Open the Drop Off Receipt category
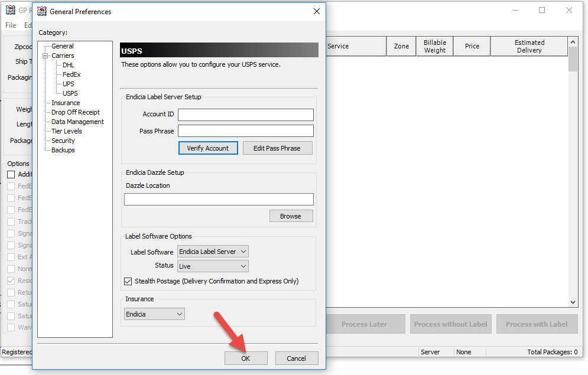 pyautogui.click(x=76, y=112)
